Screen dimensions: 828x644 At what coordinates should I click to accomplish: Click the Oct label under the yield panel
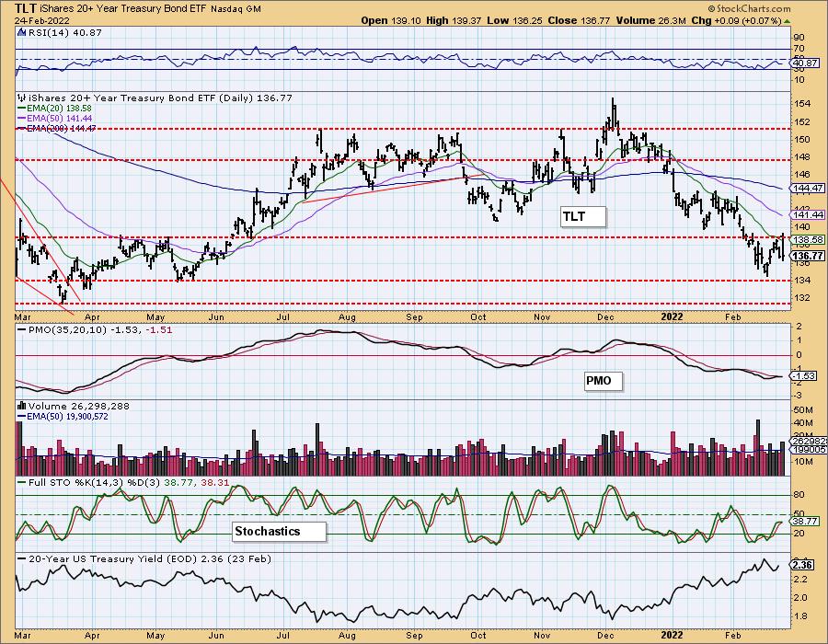pyautogui.click(x=477, y=635)
